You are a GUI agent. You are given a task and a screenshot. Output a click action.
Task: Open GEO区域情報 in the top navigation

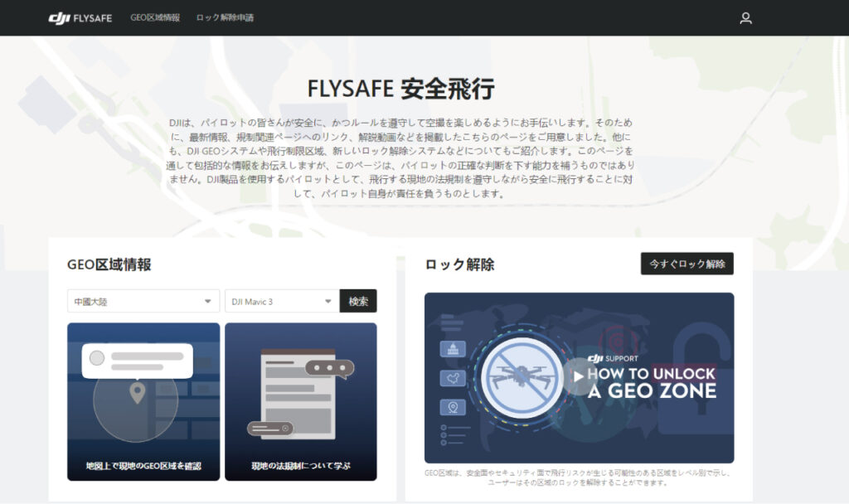[154, 17]
